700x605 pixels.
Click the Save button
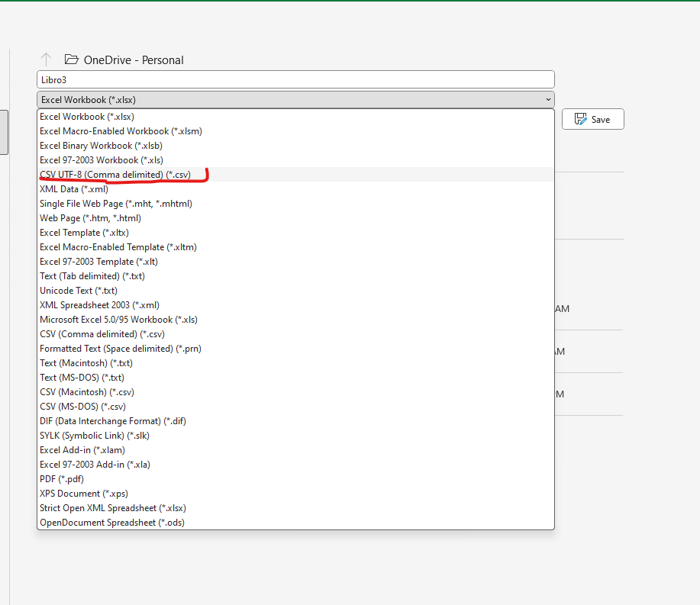point(593,119)
